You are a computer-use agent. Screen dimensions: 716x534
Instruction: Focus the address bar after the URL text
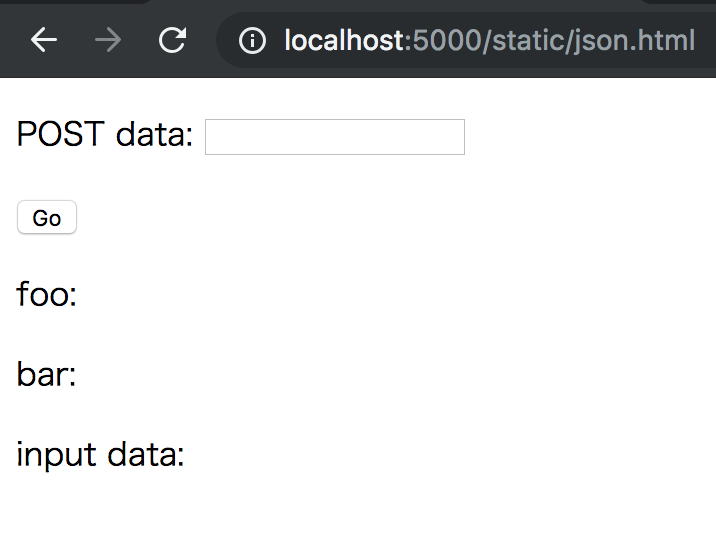click(x=705, y=40)
